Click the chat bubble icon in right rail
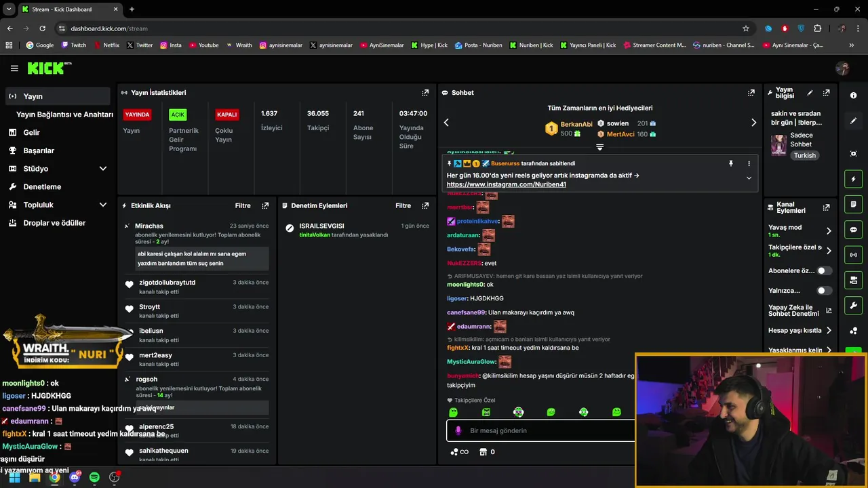The image size is (868, 488). pos(853,229)
